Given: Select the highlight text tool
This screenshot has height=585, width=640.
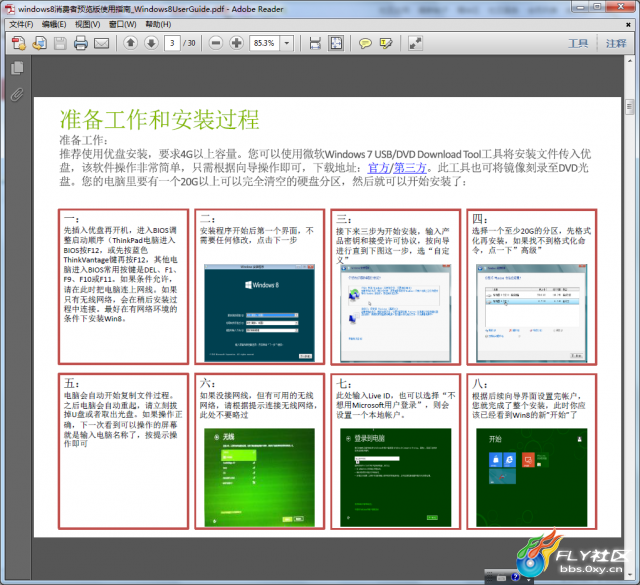Looking at the screenshot, I should [386, 43].
